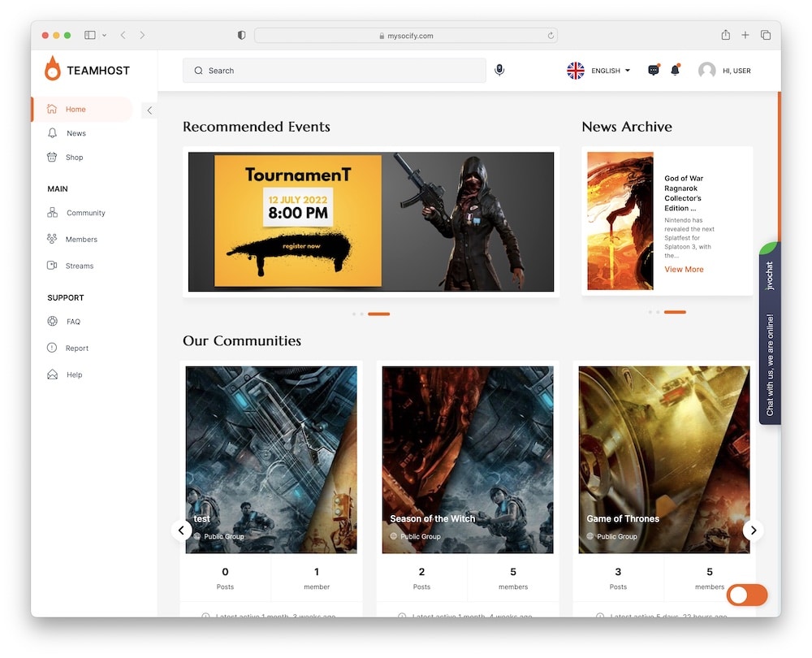Click the page scrollbar
The height and width of the screenshot is (658, 812).
coord(779,166)
